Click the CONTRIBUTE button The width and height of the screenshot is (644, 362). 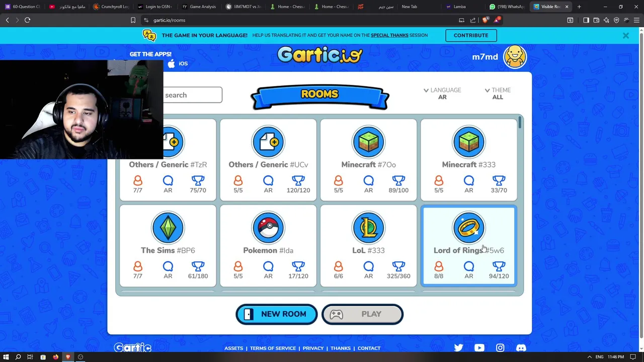[471, 35]
